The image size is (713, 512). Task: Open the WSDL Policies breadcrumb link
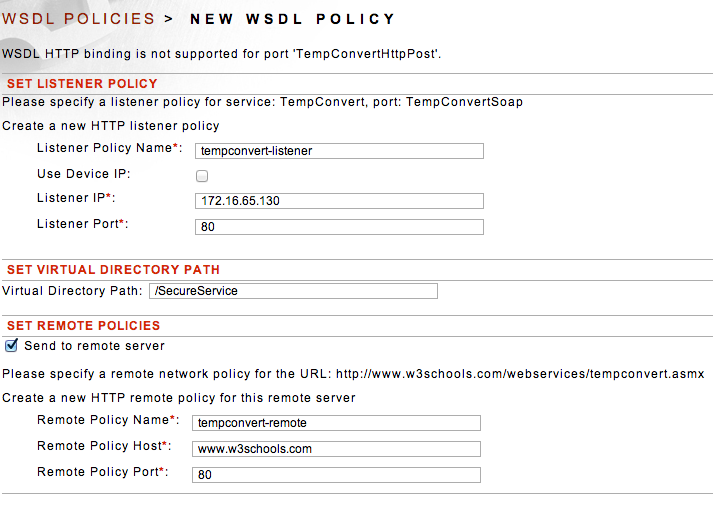78,19
